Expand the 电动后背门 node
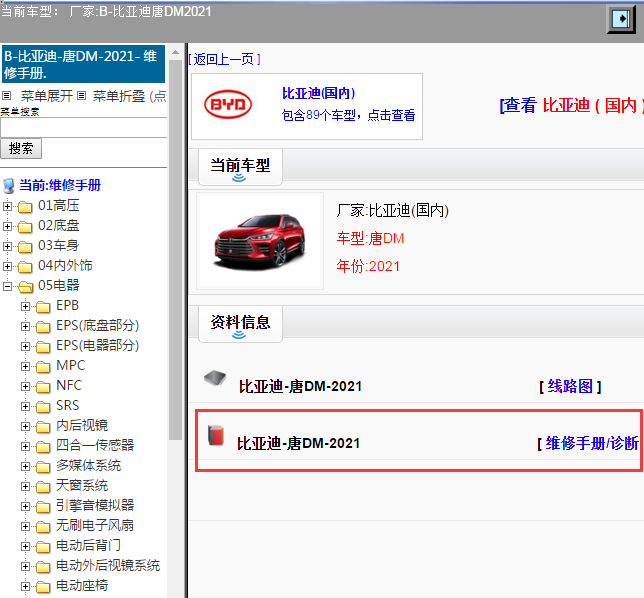The image size is (644, 598). 25,547
